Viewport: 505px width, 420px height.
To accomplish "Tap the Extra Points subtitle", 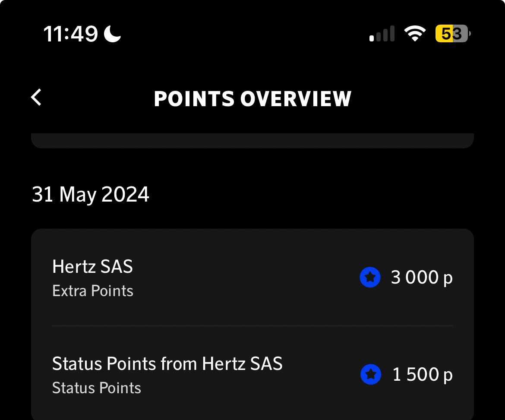I will pyautogui.click(x=93, y=291).
